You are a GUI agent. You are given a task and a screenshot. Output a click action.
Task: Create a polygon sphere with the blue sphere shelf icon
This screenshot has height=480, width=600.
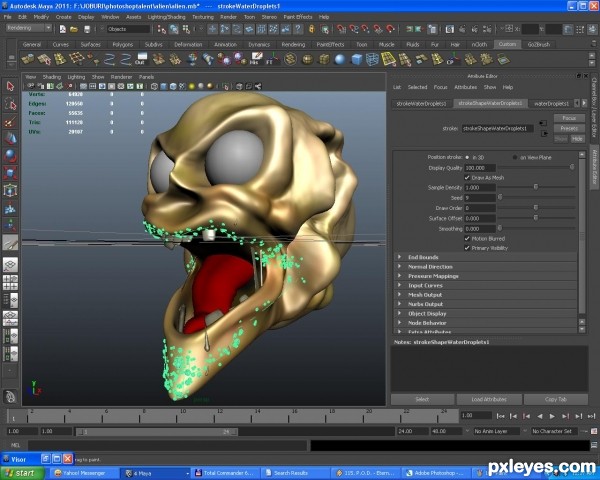point(340,59)
